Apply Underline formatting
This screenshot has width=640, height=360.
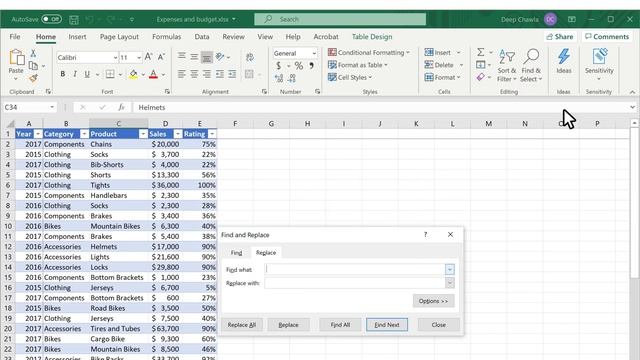87,74
